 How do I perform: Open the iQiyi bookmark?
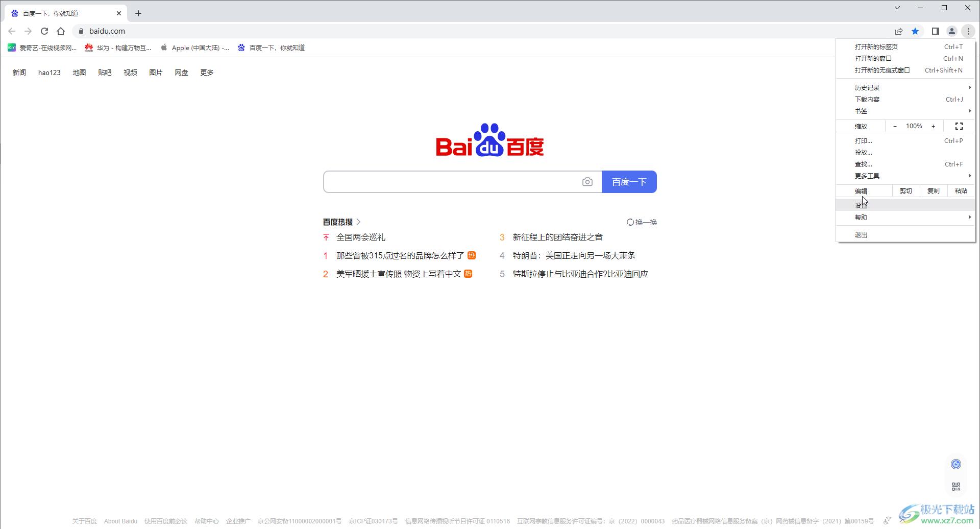pyautogui.click(x=42, y=47)
